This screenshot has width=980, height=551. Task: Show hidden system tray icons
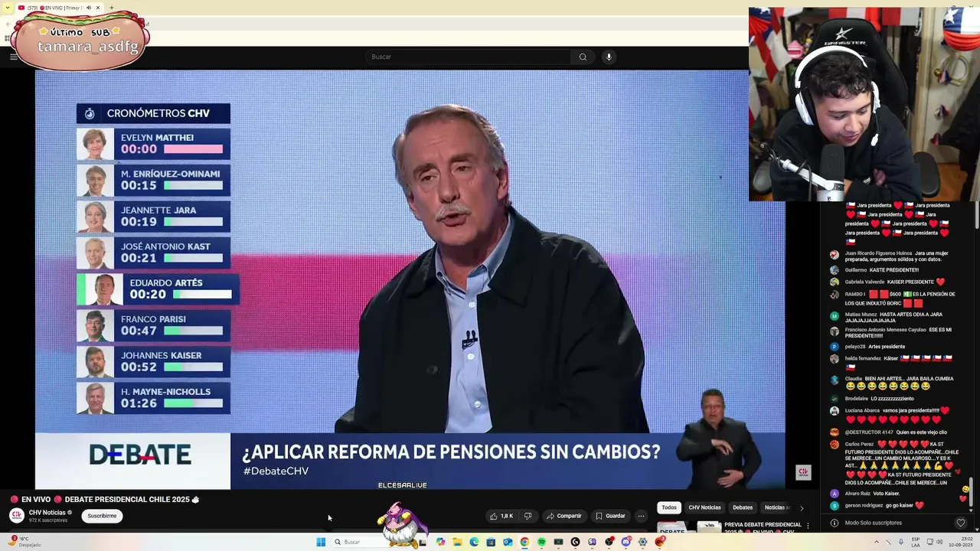point(877,542)
